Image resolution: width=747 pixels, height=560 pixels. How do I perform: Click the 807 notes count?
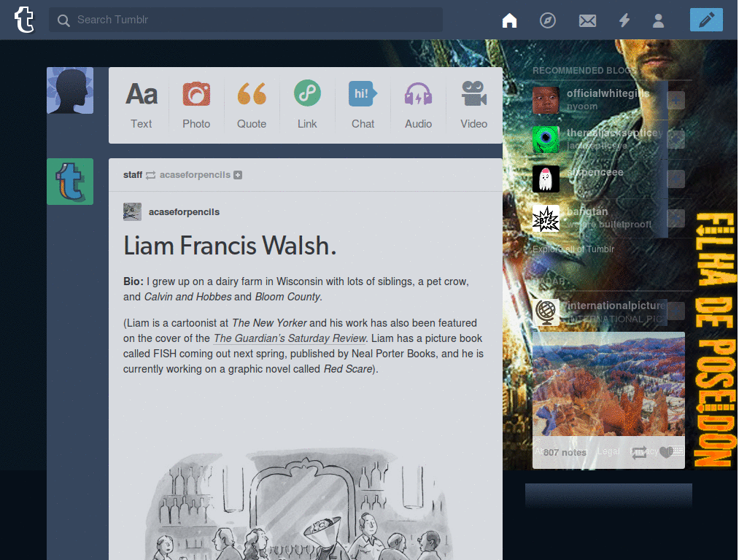[x=565, y=452]
